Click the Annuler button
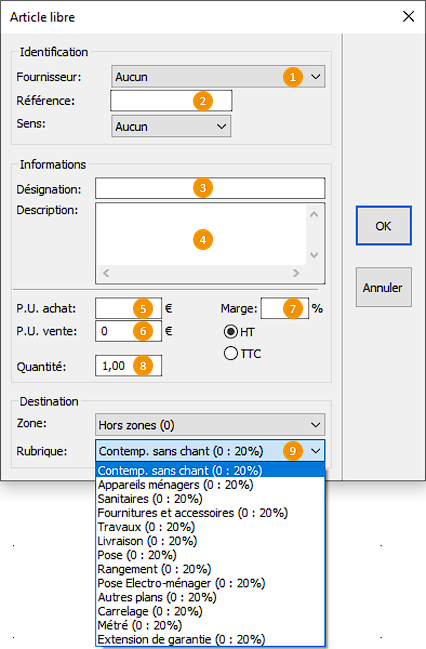Image resolution: width=426 pixels, height=649 pixels. (x=383, y=287)
